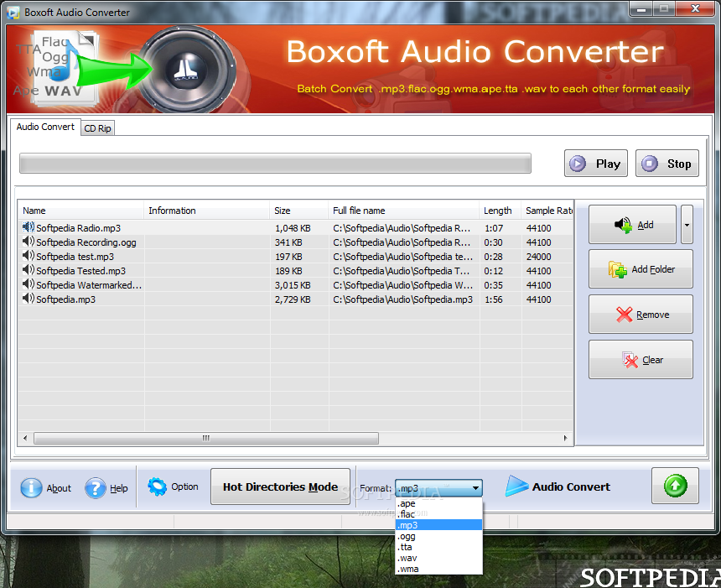Open the Format combo box
Image resolution: width=721 pixels, height=588 pixels.
pos(438,488)
